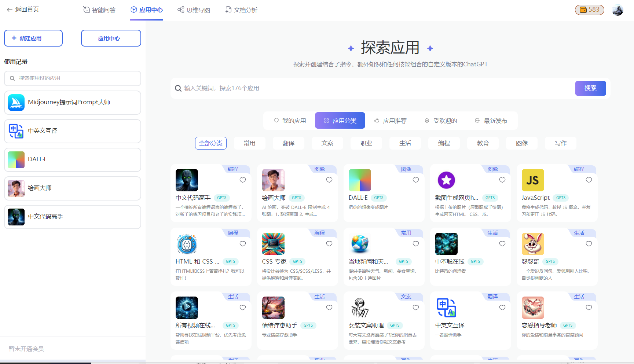Screen dimensions: 634x364
Task: Focus the 探索176个应用 keyword search field
Action: tap(374, 88)
